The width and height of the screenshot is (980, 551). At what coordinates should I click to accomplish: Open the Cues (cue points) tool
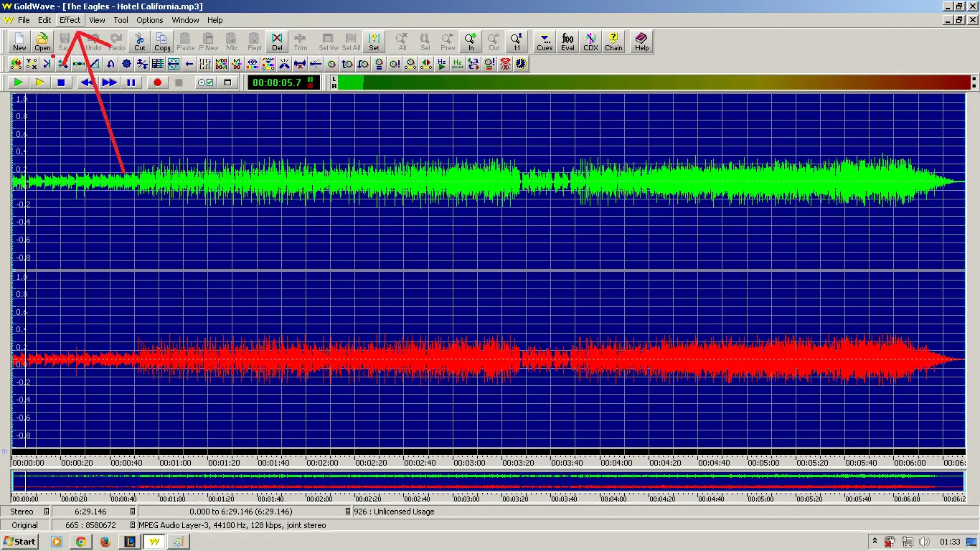pyautogui.click(x=545, y=42)
